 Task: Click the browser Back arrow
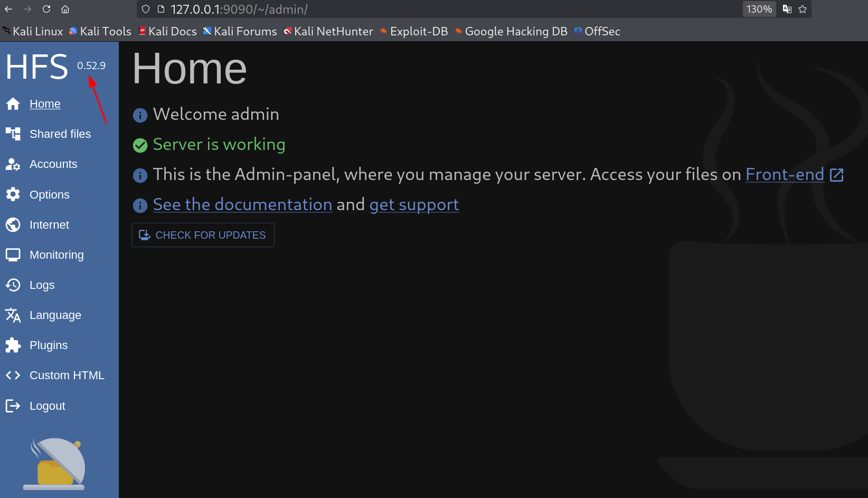(8, 9)
